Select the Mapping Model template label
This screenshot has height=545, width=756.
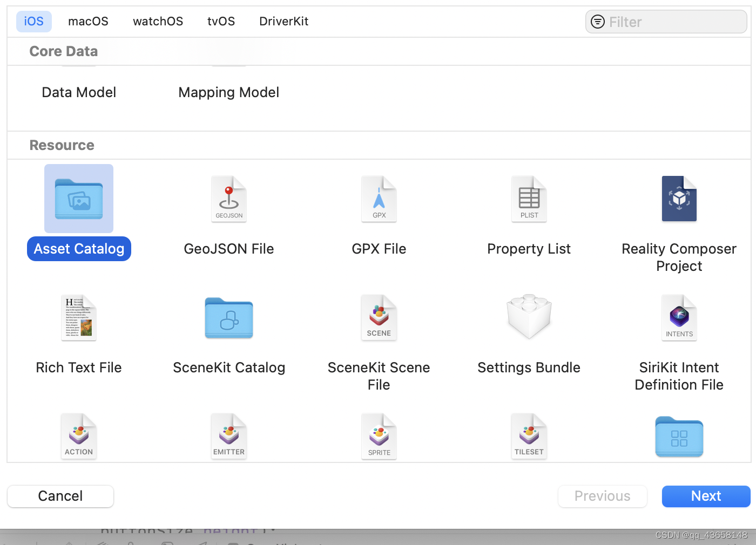229,92
